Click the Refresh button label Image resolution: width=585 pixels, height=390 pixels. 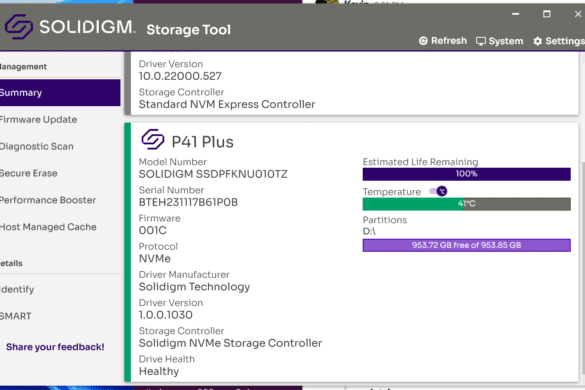pos(449,41)
